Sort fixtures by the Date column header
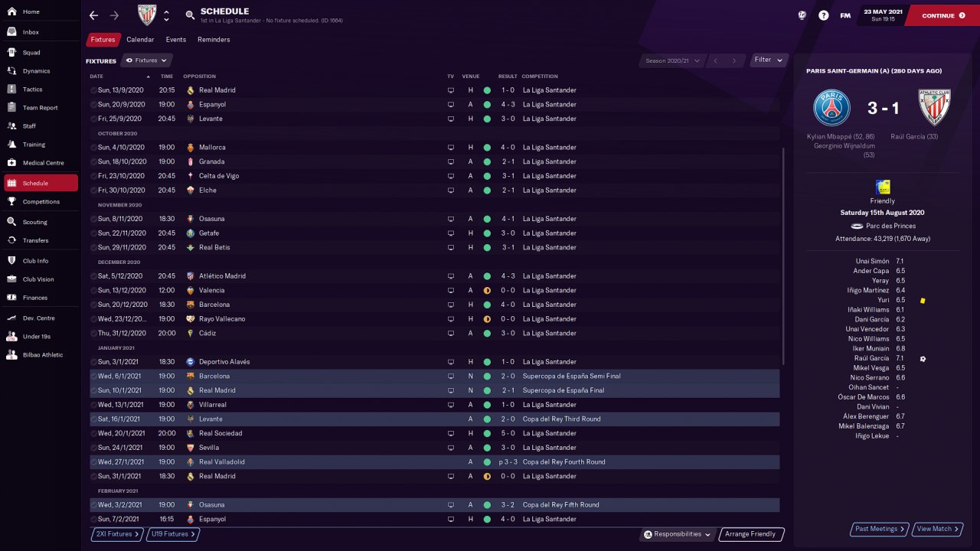Viewport: 980px width, 551px height. tap(96, 77)
